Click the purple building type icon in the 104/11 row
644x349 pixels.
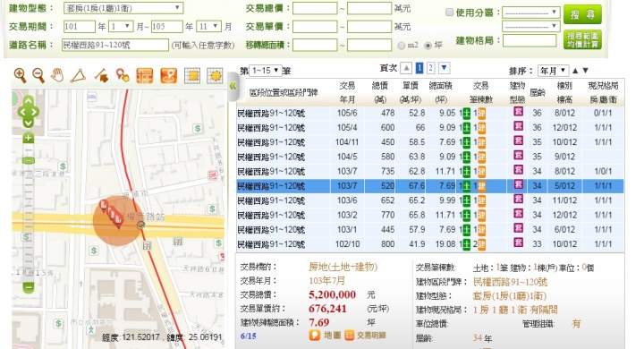click(x=518, y=141)
